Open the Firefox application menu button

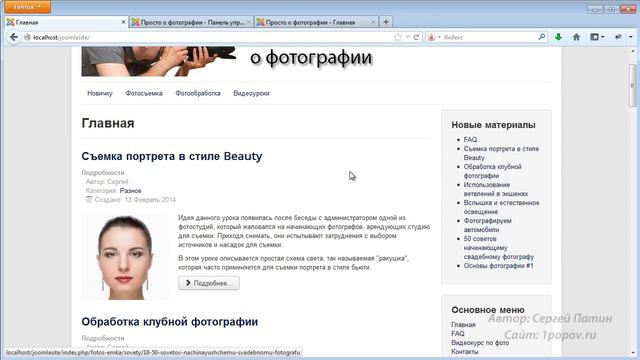click(27, 7)
